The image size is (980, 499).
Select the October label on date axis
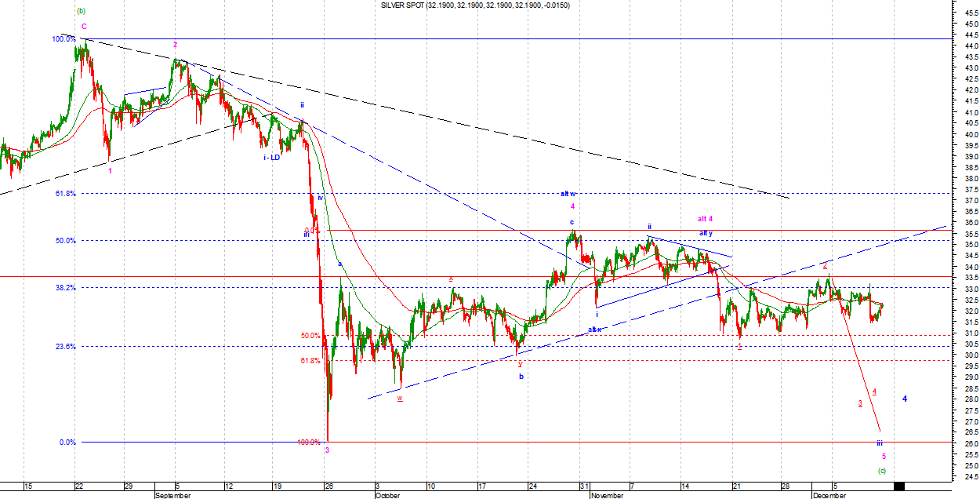click(387, 495)
